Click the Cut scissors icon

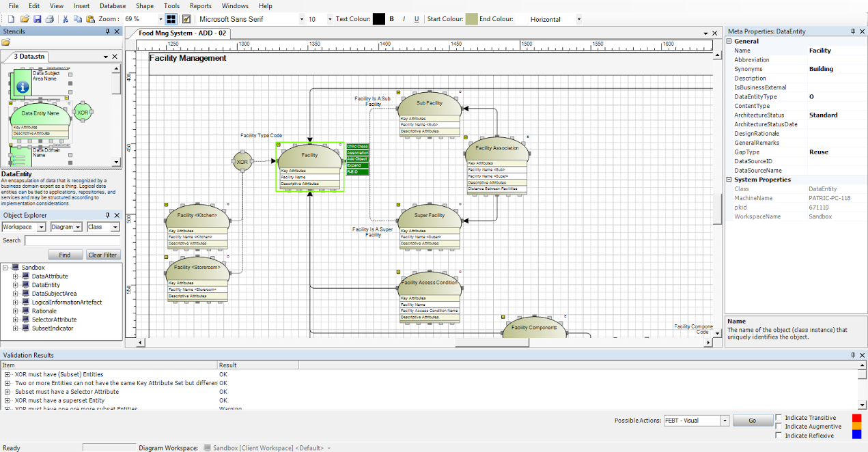pyautogui.click(x=66, y=19)
